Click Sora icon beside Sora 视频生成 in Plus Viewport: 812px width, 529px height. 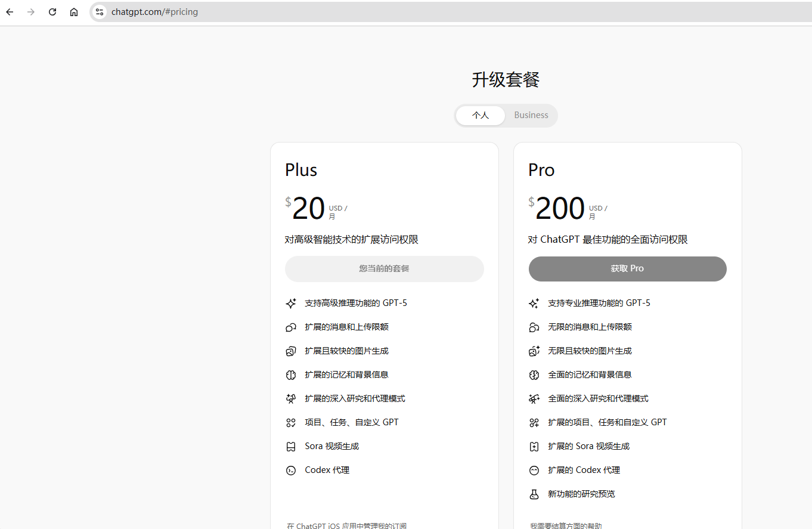click(x=291, y=447)
